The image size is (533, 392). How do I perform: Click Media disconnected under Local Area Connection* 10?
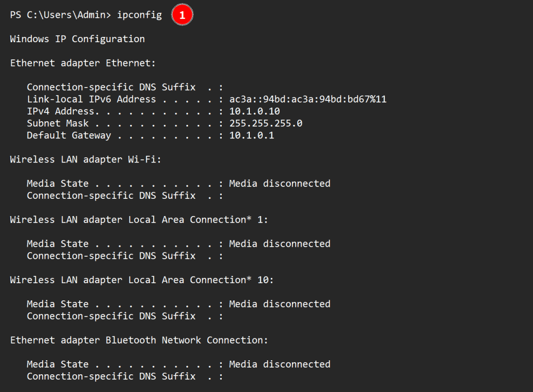coord(280,304)
